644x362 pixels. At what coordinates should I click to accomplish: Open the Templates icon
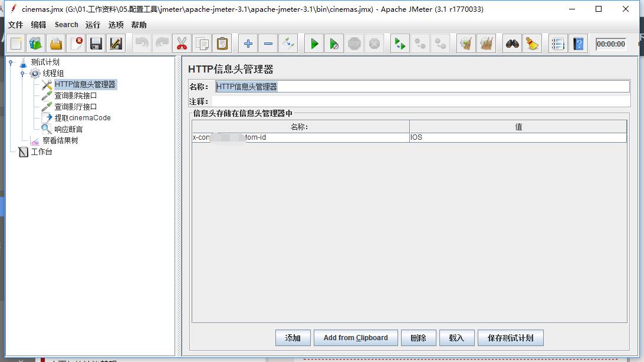36,44
